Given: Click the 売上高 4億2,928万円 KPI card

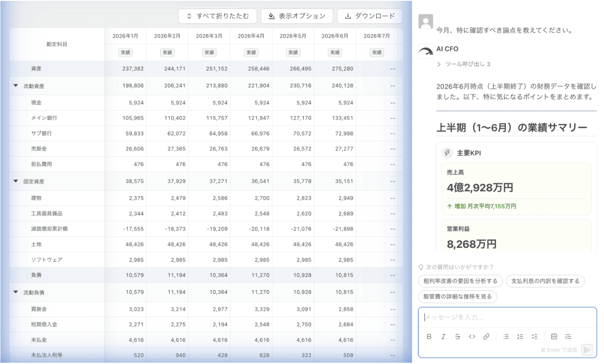Looking at the screenshot, I should (x=516, y=189).
